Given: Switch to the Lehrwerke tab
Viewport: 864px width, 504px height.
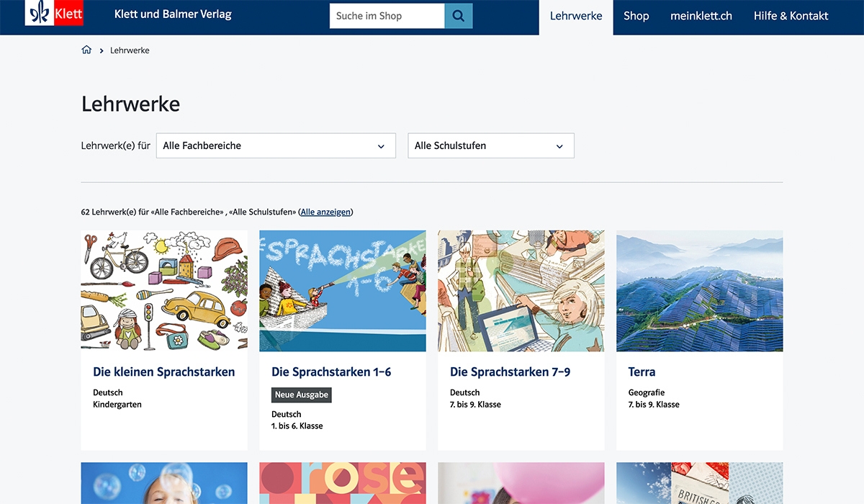Looking at the screenshot, I should (576, 16).
